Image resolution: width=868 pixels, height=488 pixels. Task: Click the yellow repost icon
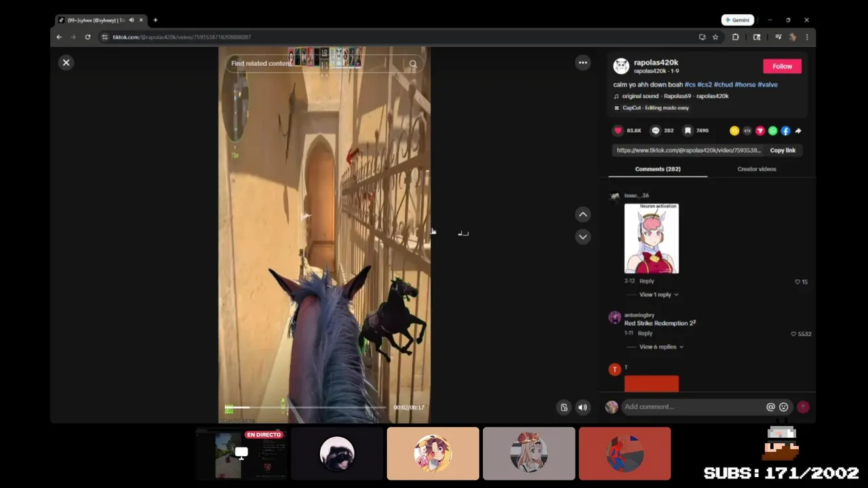point(734,131)
